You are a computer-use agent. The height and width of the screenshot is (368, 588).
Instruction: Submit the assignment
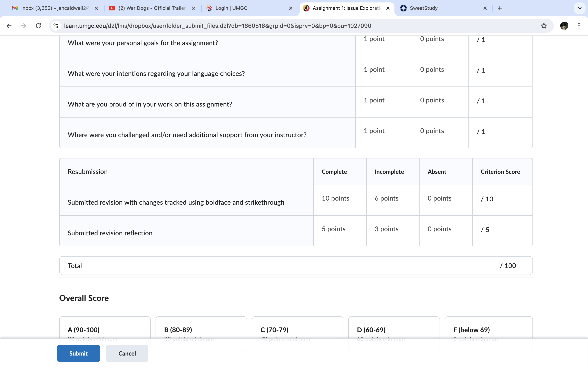[78, 353]
